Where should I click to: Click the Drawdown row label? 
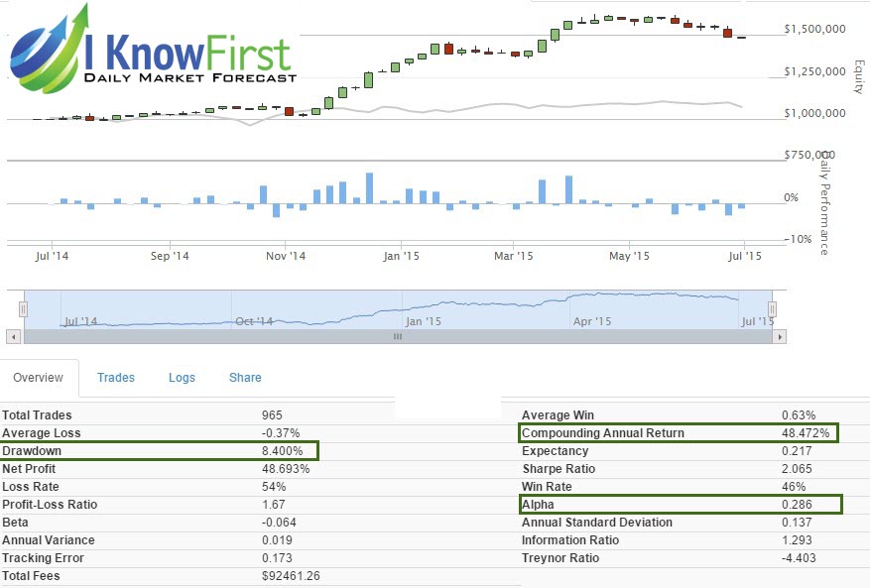tap(32, 451)
